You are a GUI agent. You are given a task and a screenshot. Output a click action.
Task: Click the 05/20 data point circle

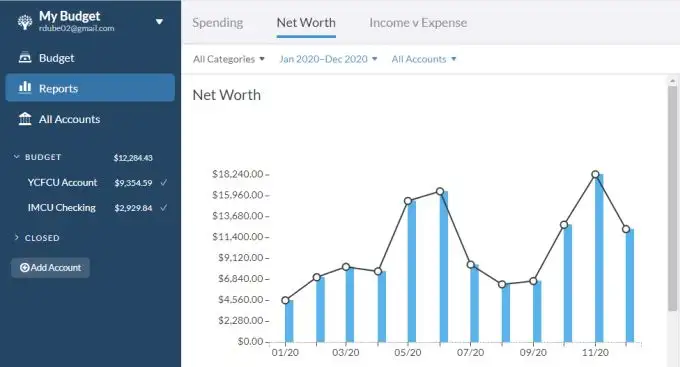tap(408, 201)
